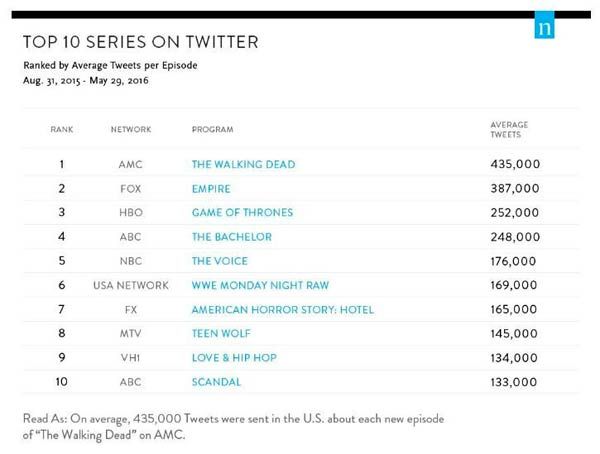Open the Empire program link

click(210, 188)
